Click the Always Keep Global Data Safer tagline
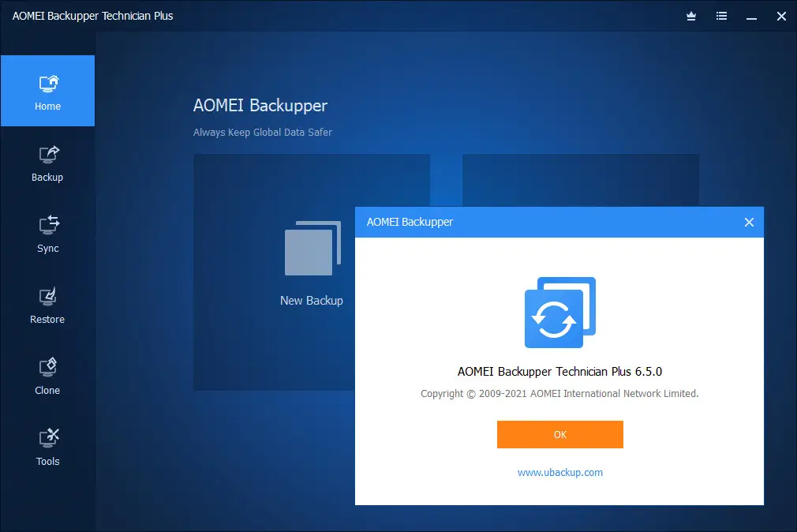 [x=262, y=133]
